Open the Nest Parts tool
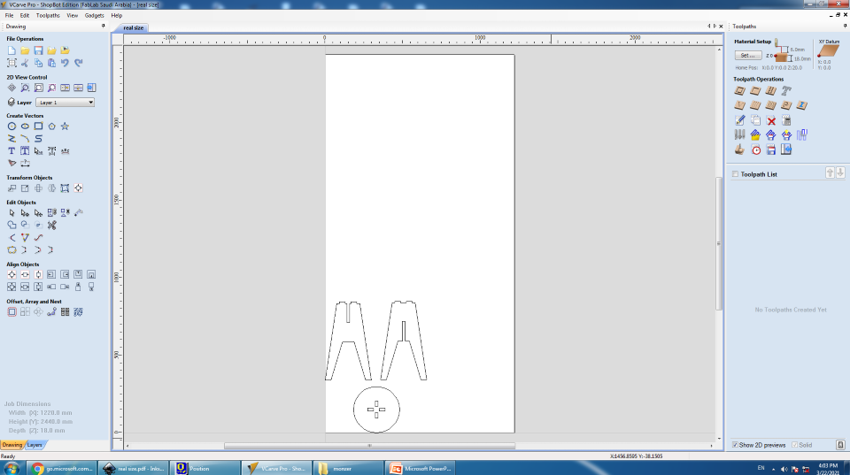850x475 pixels. (79, 312)
